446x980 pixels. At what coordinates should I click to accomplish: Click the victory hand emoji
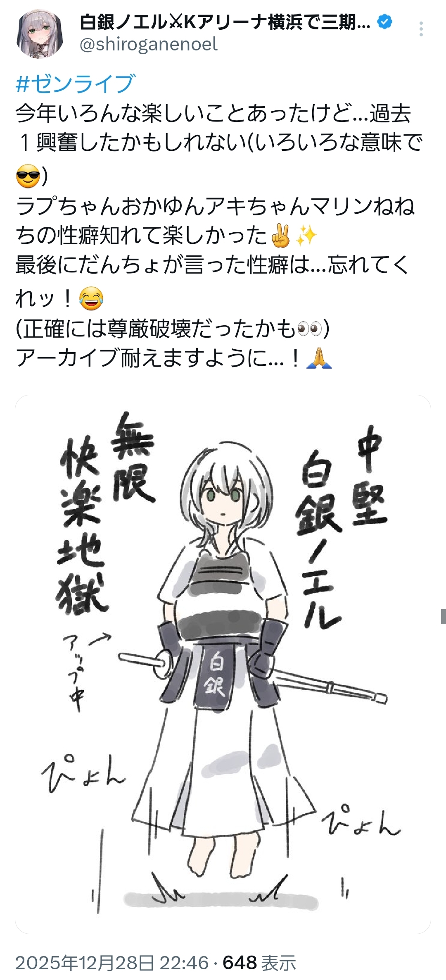click(281, 236)
